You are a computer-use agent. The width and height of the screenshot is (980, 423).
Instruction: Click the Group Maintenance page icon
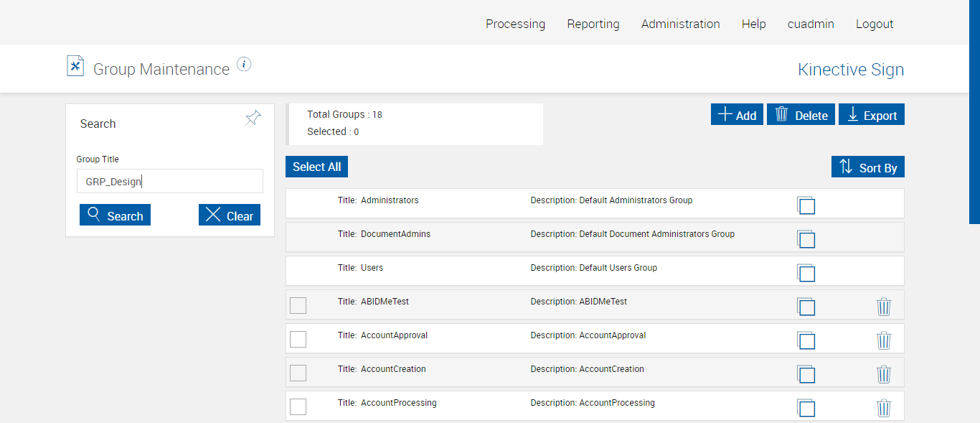pos(75,66)
